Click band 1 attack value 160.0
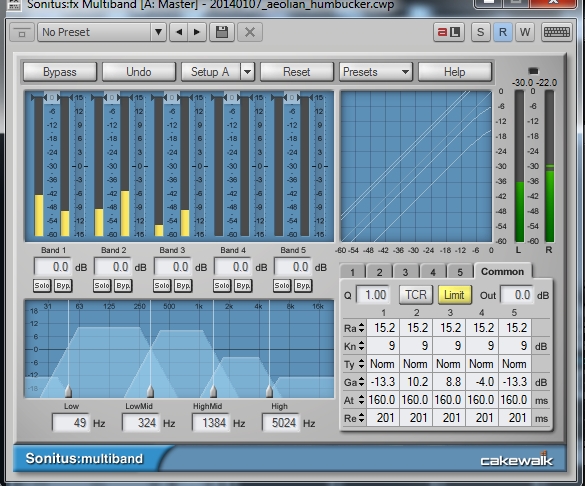Screen dimensions: 585x486 (383, 400)
